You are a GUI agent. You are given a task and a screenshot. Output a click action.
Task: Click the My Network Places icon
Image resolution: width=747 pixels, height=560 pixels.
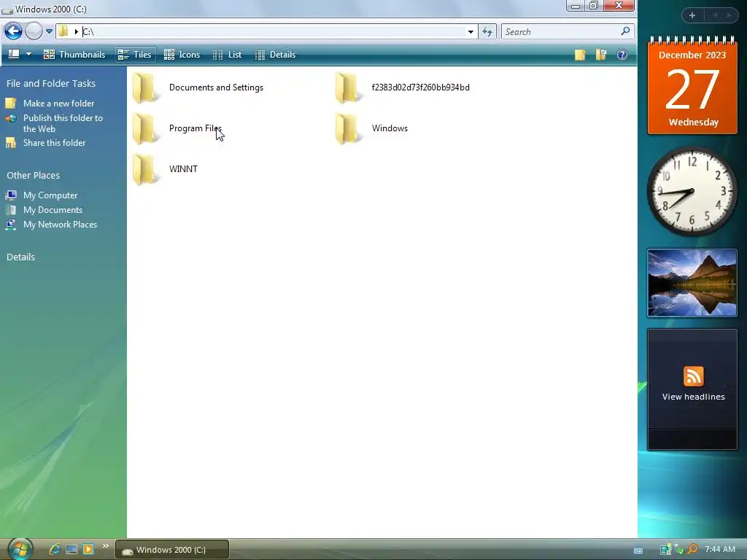(x=11, y=225)
